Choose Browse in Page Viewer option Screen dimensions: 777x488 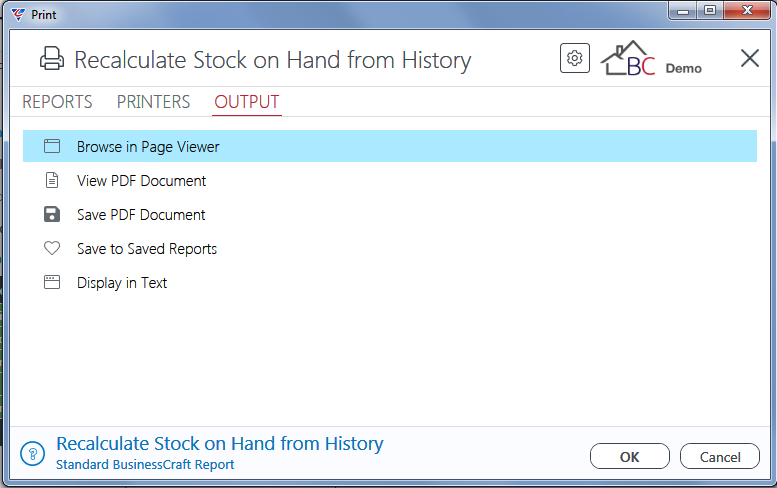click(x=389, y=146)
